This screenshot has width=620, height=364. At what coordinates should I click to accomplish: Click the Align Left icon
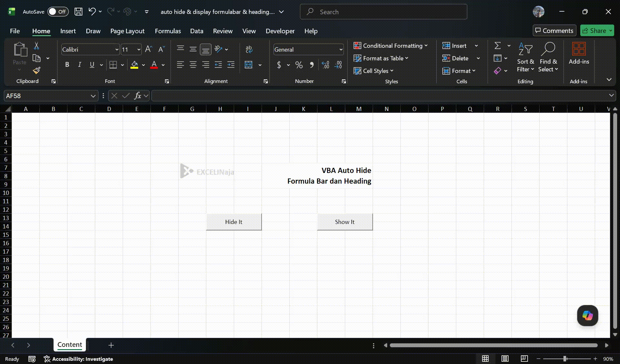click(181, 65)
